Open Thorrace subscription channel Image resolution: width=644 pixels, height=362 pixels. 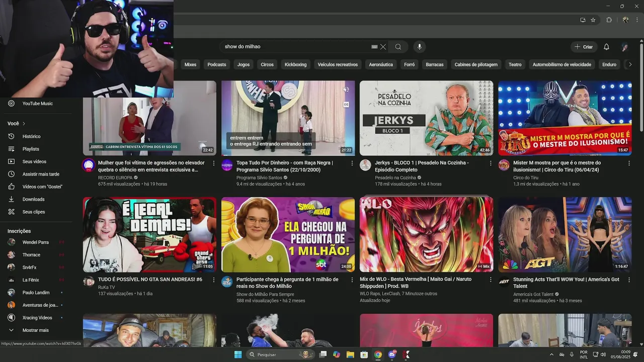click(x=36, y=255)
